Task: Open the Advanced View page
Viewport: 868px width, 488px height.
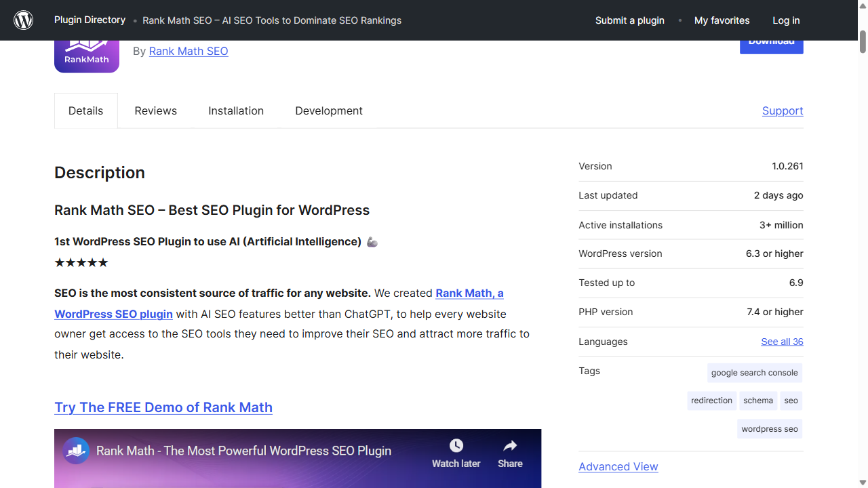Action: pos(618,466)
